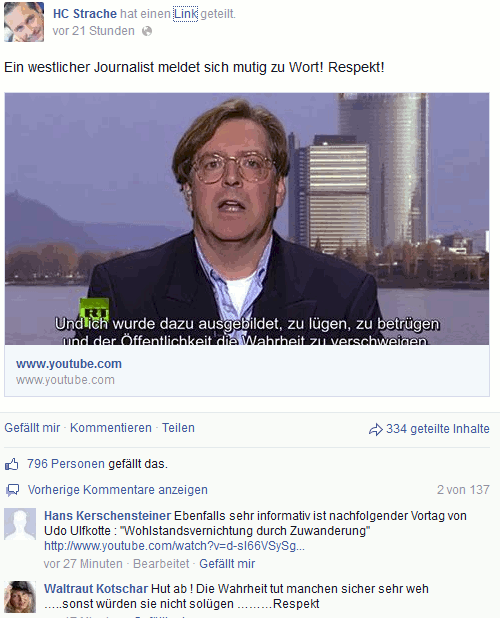Open the bold www.youtube.com link title

point(69,363)
